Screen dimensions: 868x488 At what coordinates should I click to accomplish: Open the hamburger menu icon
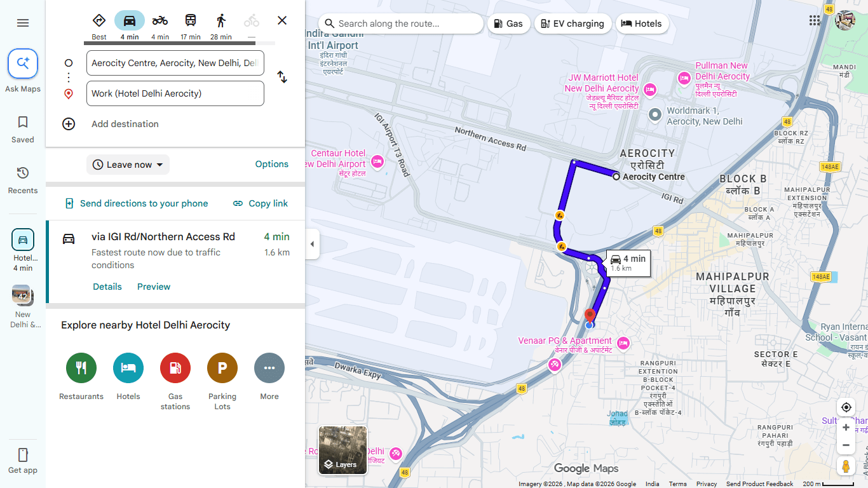(23, 23)
